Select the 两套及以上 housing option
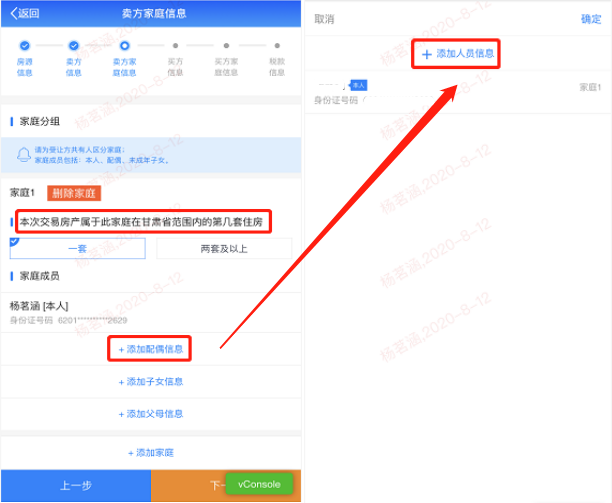 pyautogui.click(x=224, y=249)
